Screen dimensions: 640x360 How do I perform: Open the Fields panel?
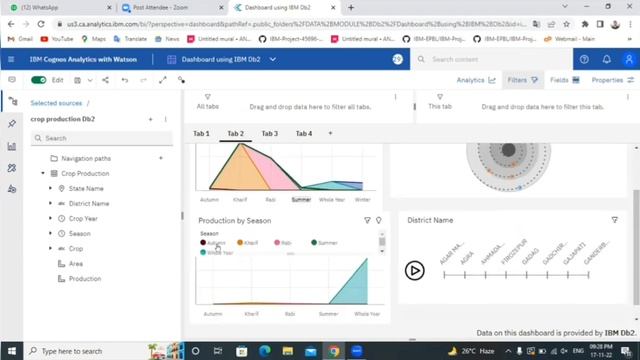tap(564, 80)
